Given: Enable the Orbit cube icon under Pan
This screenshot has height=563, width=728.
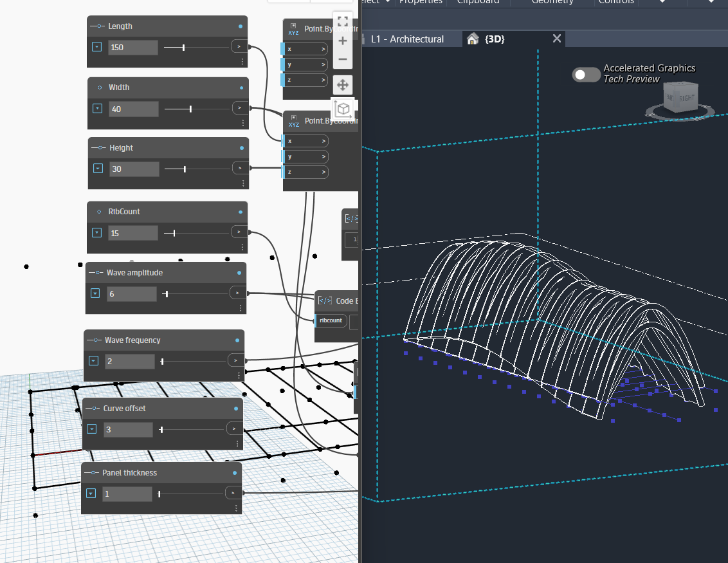Looking at the screenshot, I should [343, 108].
